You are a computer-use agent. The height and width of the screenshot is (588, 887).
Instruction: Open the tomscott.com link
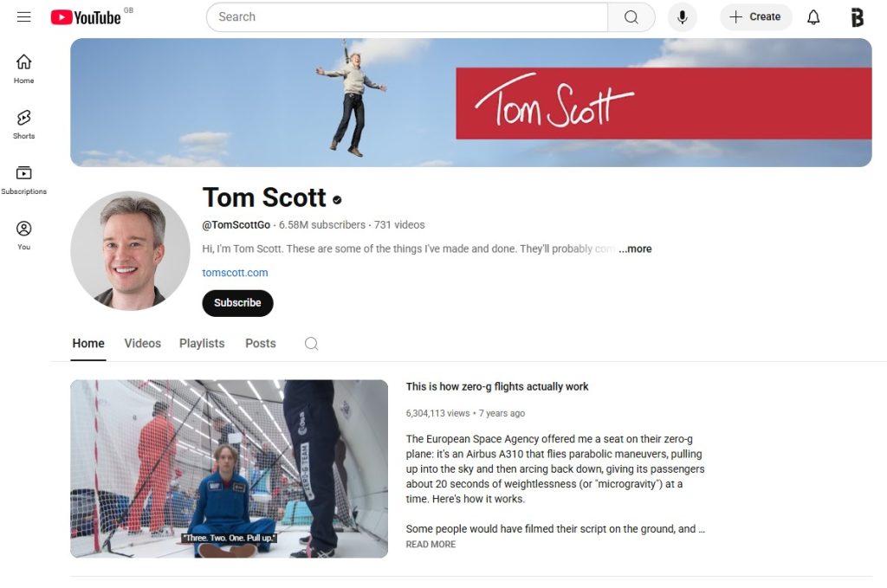coord(236,273)
